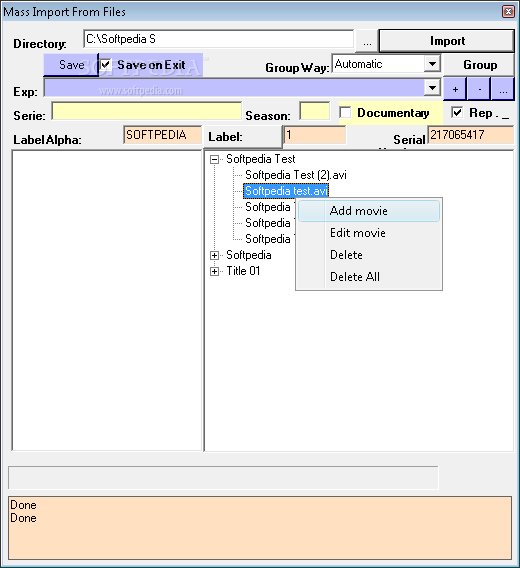The image size is (520, 568).
Task: Toggle the Rep checkbox
Action: (x=457, y=112)
